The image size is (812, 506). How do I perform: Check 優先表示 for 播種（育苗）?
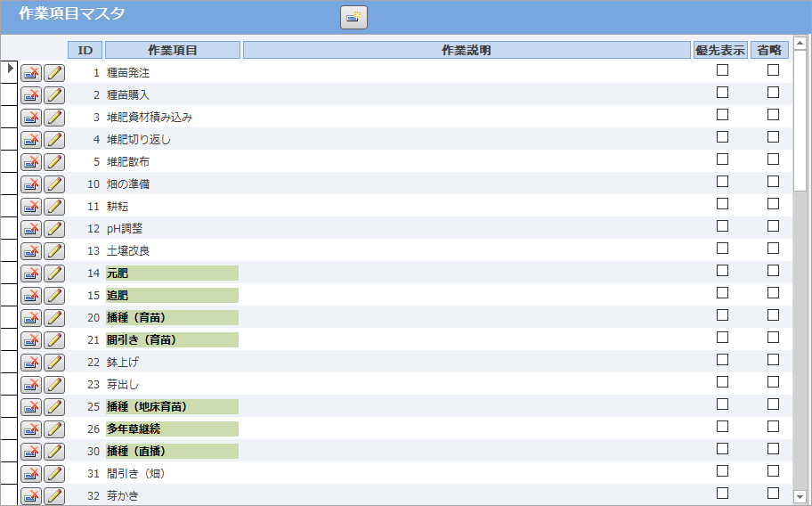point(722,314)
